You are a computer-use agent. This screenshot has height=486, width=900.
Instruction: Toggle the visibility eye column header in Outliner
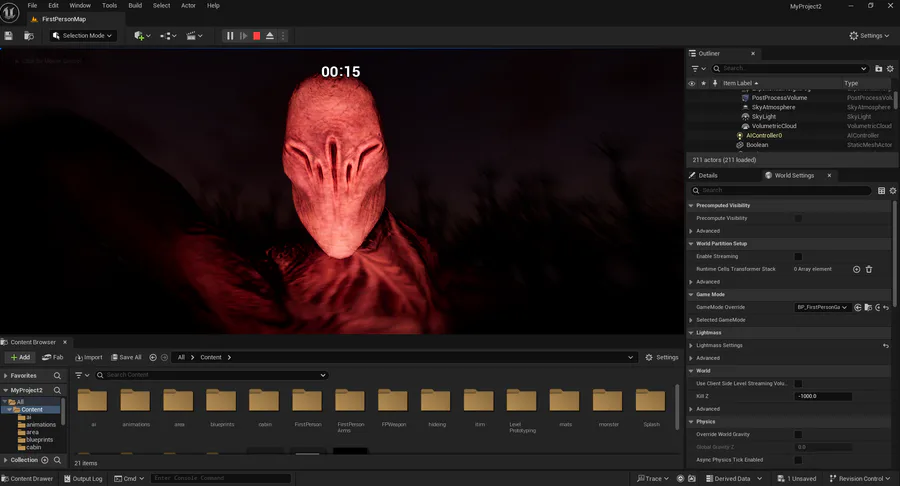(692, 83)
